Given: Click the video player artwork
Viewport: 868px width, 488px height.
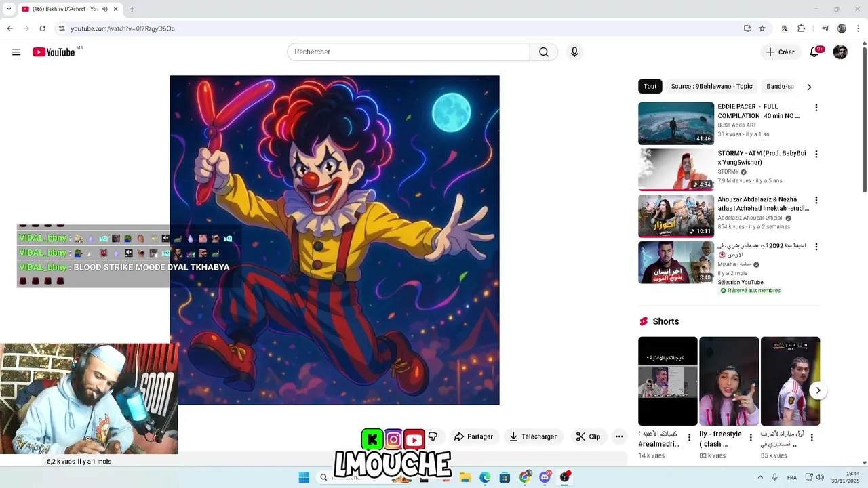Looking at the screenshot, I should [334, 240].
